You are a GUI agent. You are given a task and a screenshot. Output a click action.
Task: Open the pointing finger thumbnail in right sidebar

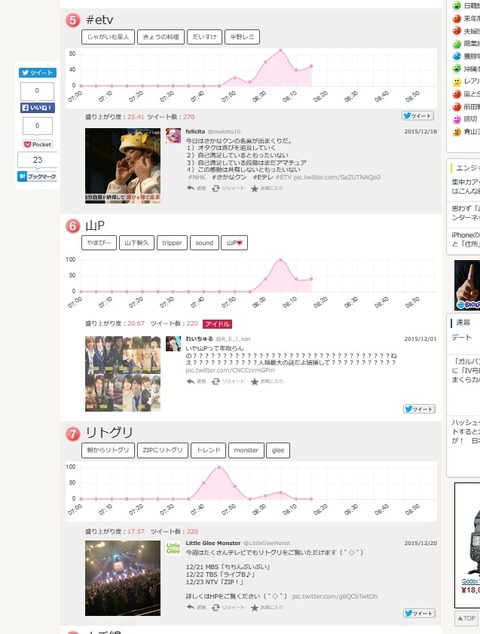point(467,285)
